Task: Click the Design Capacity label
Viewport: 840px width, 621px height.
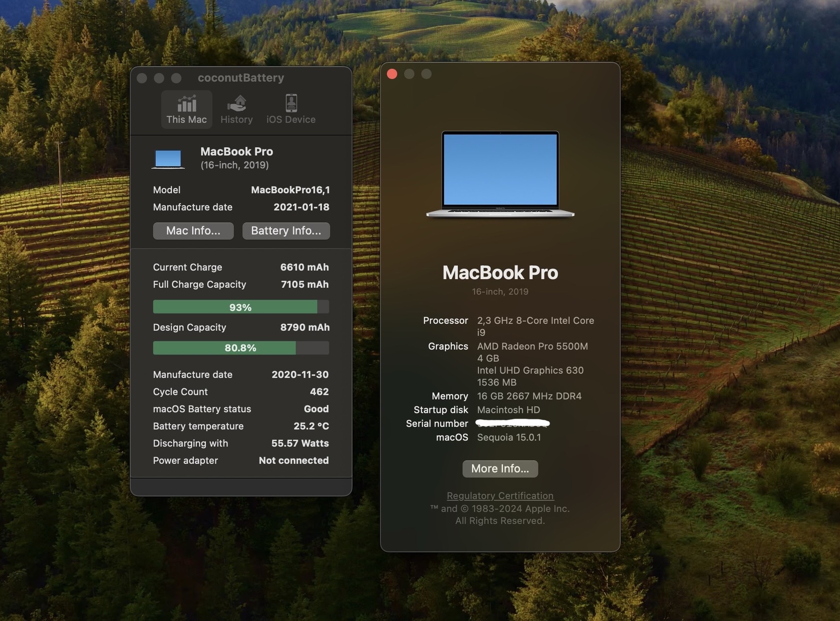Action: click(189, 327)
